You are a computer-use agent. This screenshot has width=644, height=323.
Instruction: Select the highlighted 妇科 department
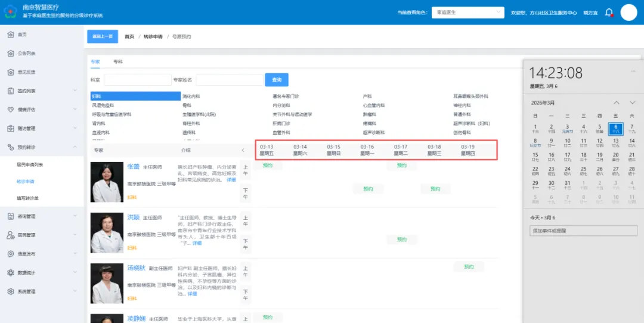pyautogui.click(x=135, y=96)
